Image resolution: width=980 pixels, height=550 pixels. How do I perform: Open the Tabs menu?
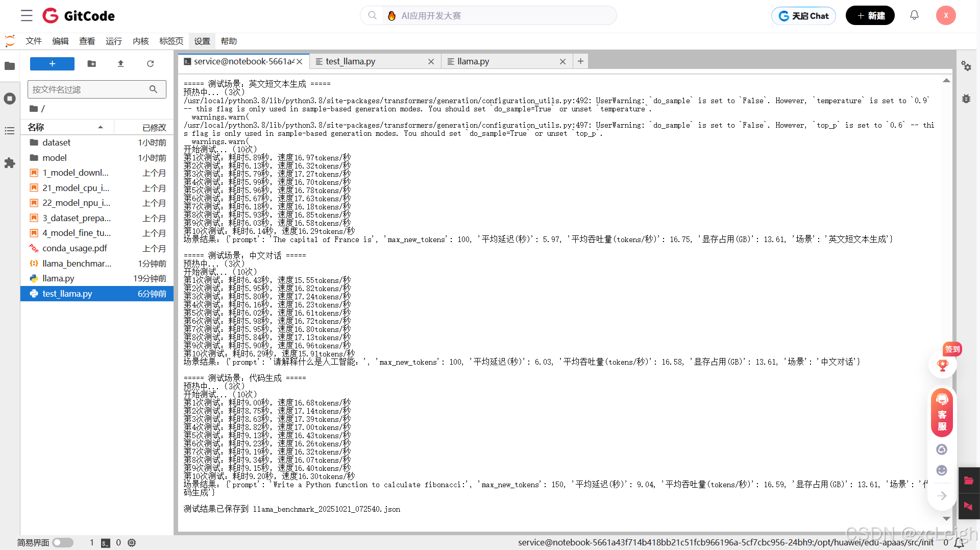171,41
